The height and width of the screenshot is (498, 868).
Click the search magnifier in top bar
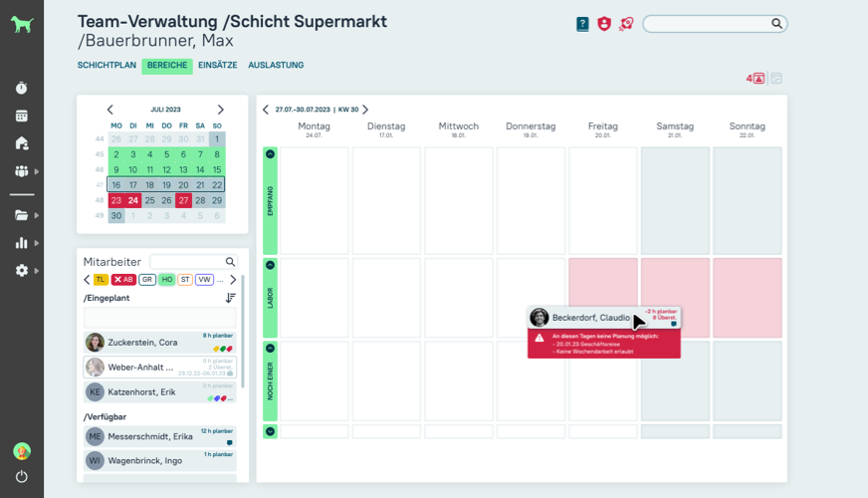776,23
